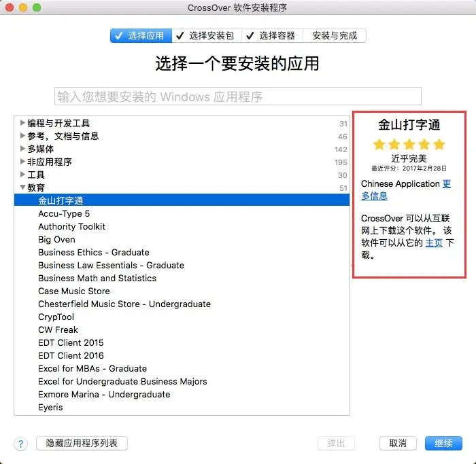Viewport: 476px width, 464px height.
Task: Select Excel for MBAs - Graduate
Action: pyautogui.click(x=182, y=368)
